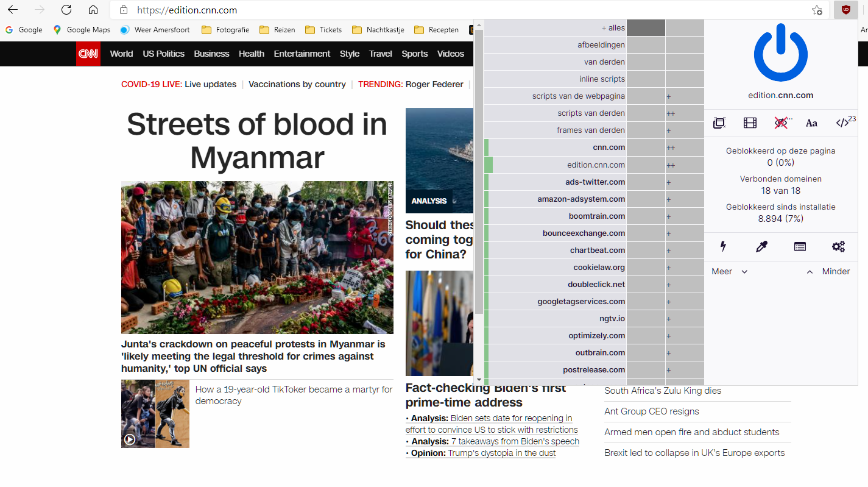Go to CNN Business
The image size is (868, 487).
(211, 54)
